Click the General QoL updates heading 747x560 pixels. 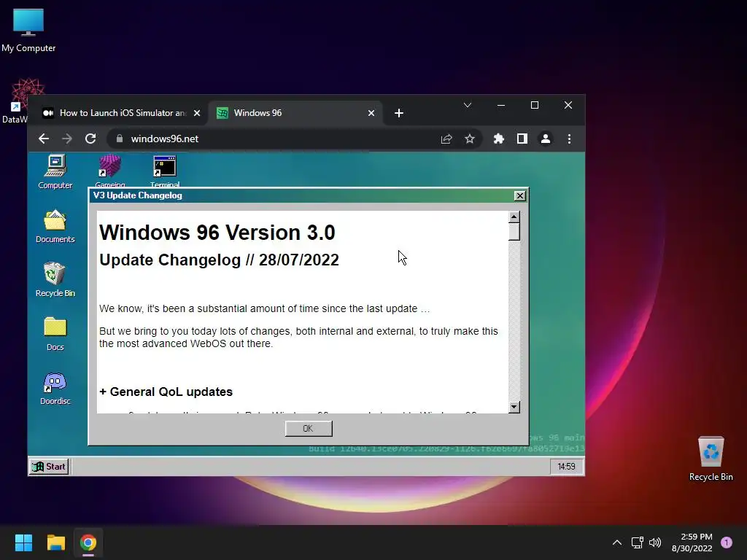point(166,392)
